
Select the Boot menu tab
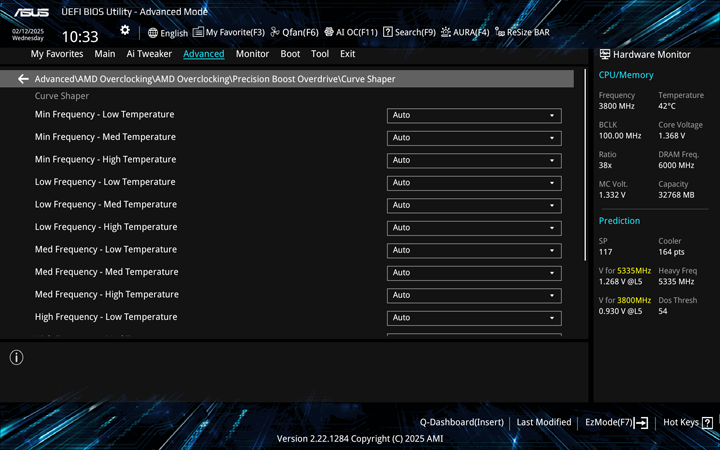pyautogui.click(x=290, y=54)
